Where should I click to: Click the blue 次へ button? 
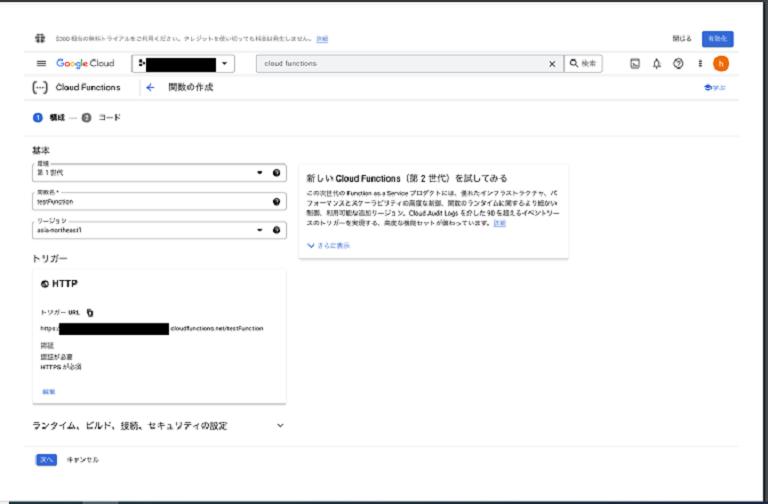pos(47,459)
